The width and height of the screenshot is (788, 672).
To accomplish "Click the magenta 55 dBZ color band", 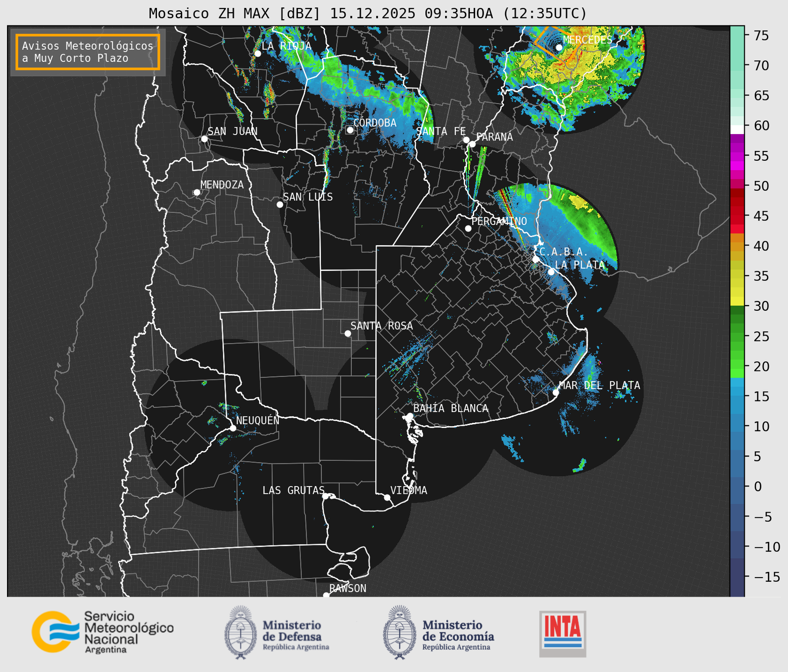I will pyautogui.click(x=737, y=157).
